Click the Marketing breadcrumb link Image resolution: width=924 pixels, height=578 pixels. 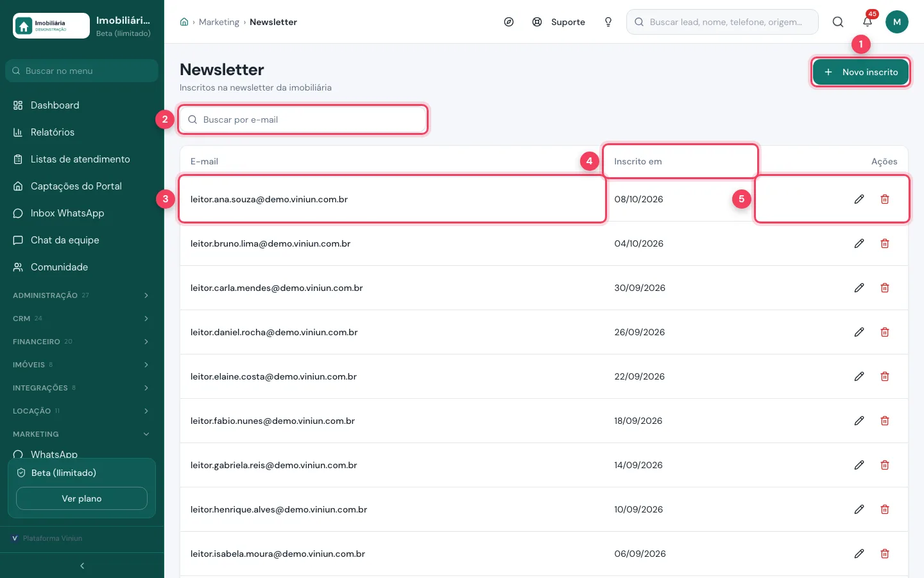coord(219,22)
